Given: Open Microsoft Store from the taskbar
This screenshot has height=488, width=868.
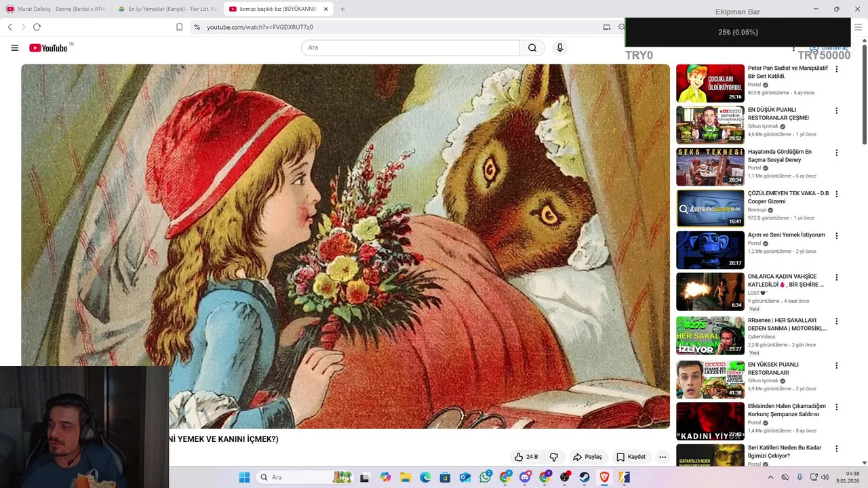Looking at the screenshot, I should pos(445,477).
